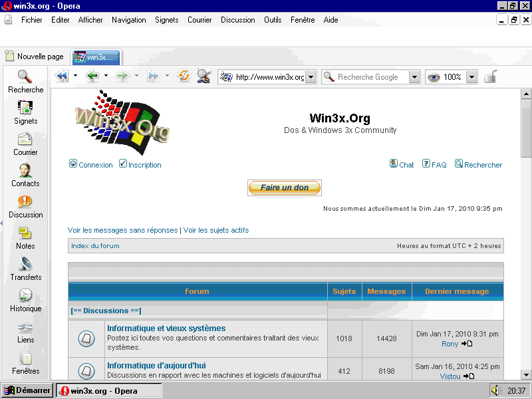Click the padlock security icon
Screen dimensions: 532x399
tap(490, 76)
